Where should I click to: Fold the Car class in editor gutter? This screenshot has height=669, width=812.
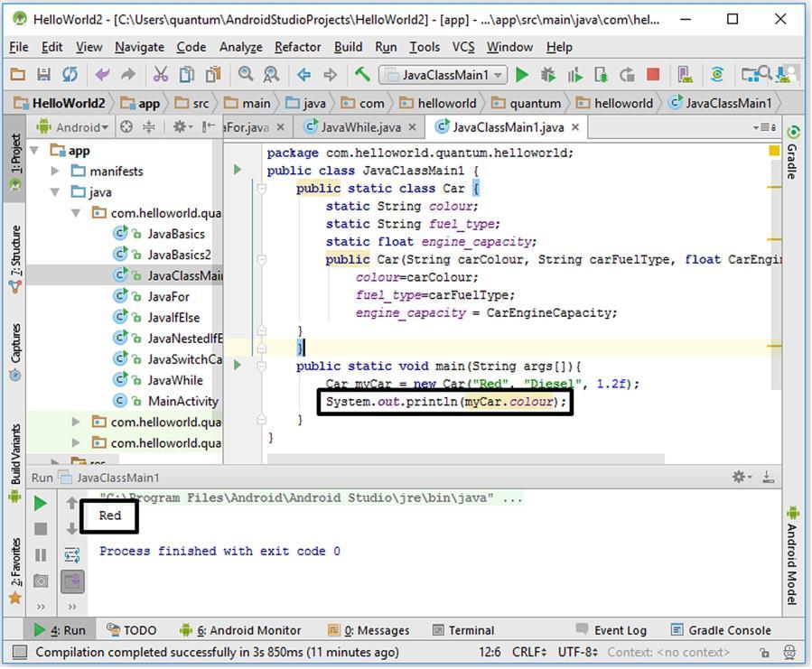pyautogui.click(x=262, y=189)
